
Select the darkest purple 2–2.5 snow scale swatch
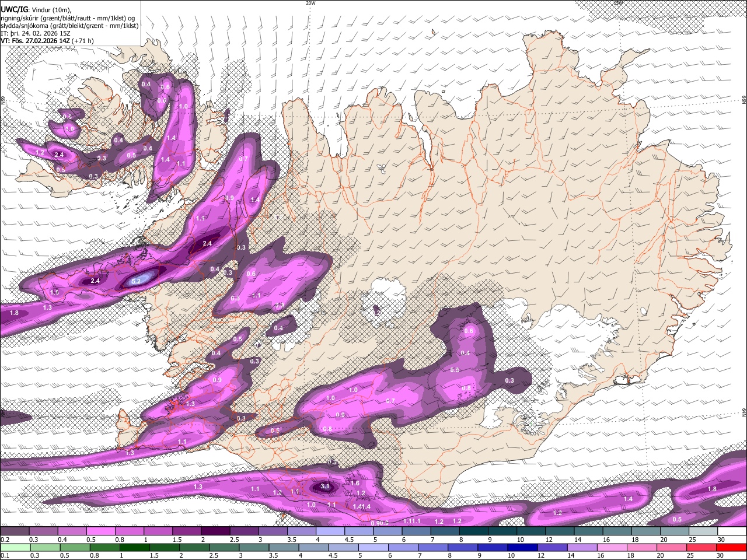[x=215, y=531]
